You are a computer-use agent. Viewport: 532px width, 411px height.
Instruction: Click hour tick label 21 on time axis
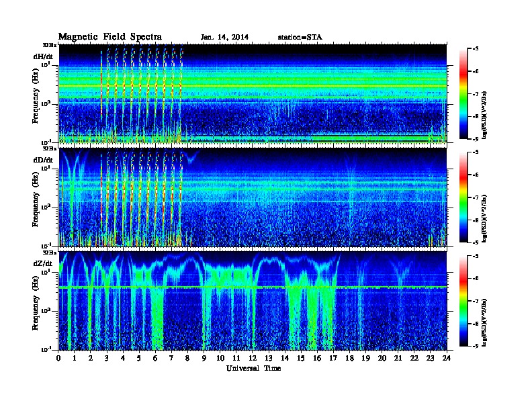[x=398, y=358]
